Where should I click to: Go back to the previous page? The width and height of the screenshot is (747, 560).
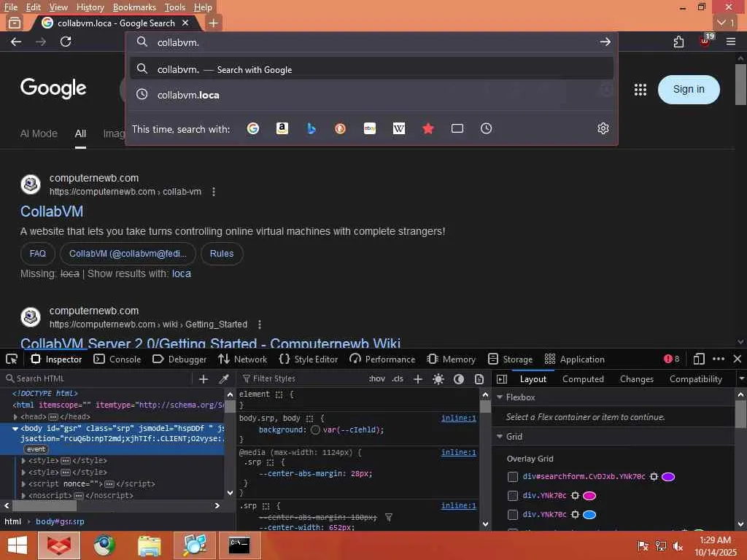pyautogui.click(x=16, y=42)
